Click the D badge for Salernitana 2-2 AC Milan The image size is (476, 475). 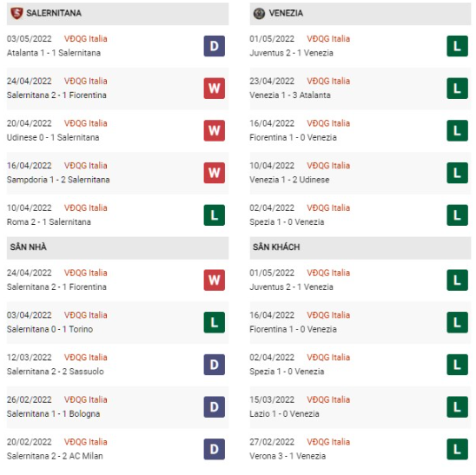(215, 449)
